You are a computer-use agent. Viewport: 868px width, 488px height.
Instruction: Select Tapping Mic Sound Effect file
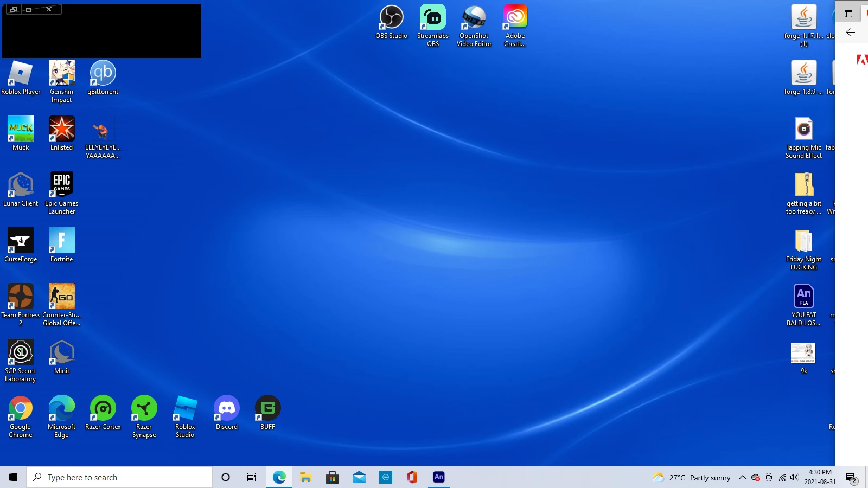(803, 137)
